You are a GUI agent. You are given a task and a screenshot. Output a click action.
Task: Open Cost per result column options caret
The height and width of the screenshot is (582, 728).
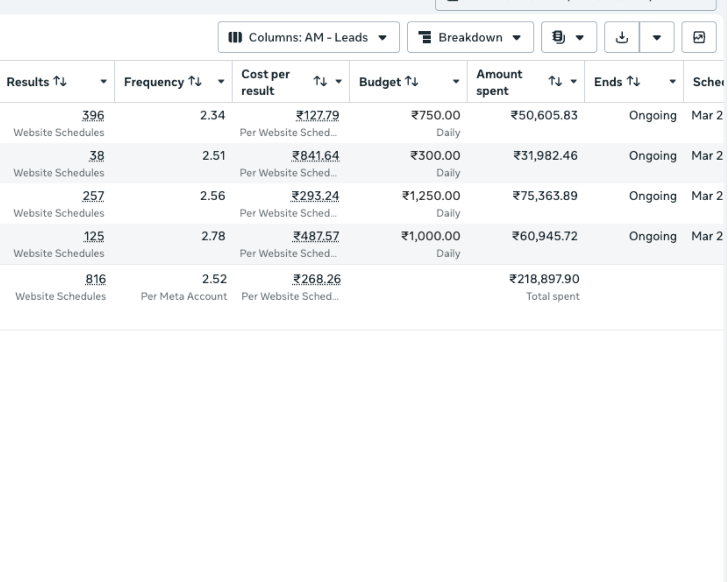pos(339,82)
